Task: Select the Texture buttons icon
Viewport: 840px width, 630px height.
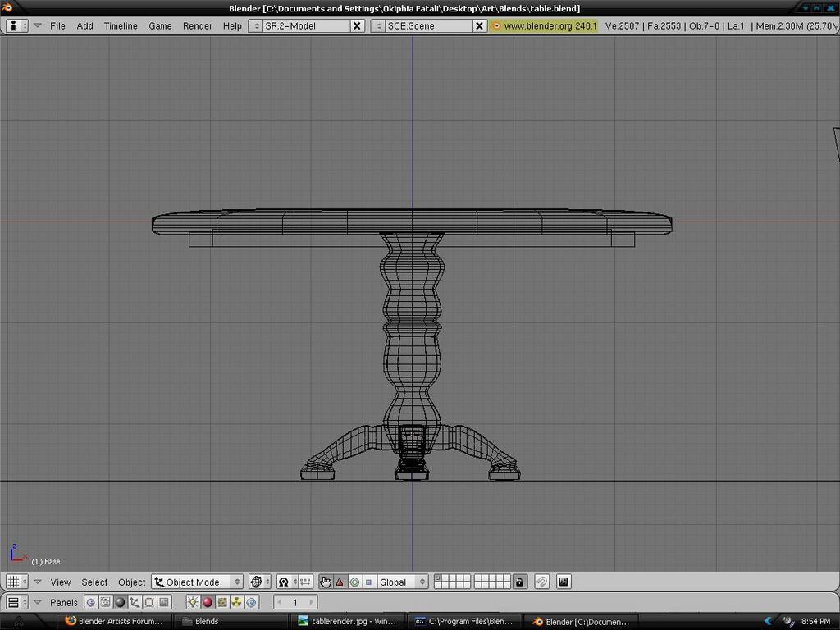Action: click(x=221, y=603)
